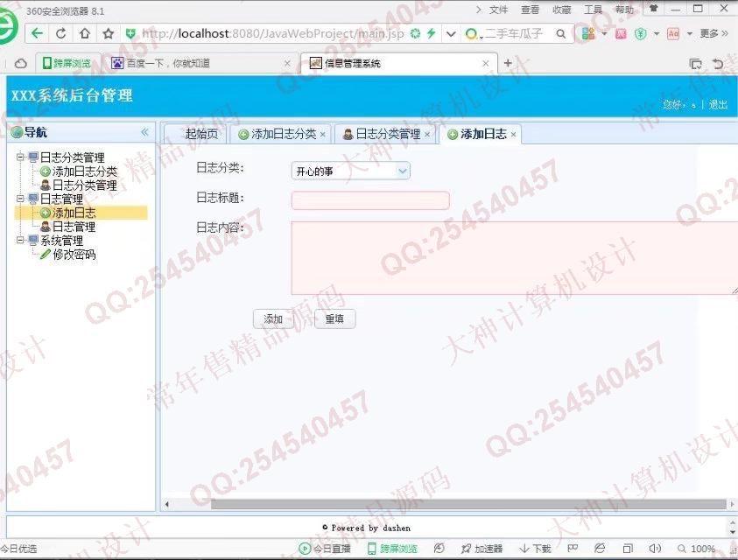Screen dimensions: 738x560
Task: Click the lightning speed-mode icon in the address bar
Action: (x=431, y=33)
